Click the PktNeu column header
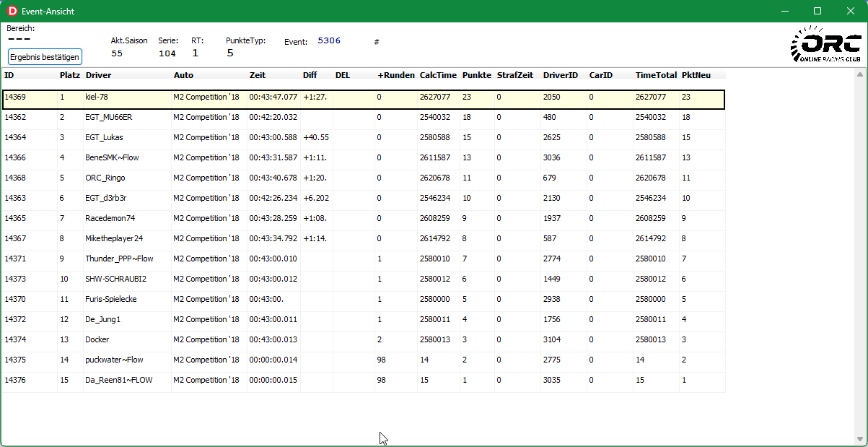 click(x=696, y=75)
